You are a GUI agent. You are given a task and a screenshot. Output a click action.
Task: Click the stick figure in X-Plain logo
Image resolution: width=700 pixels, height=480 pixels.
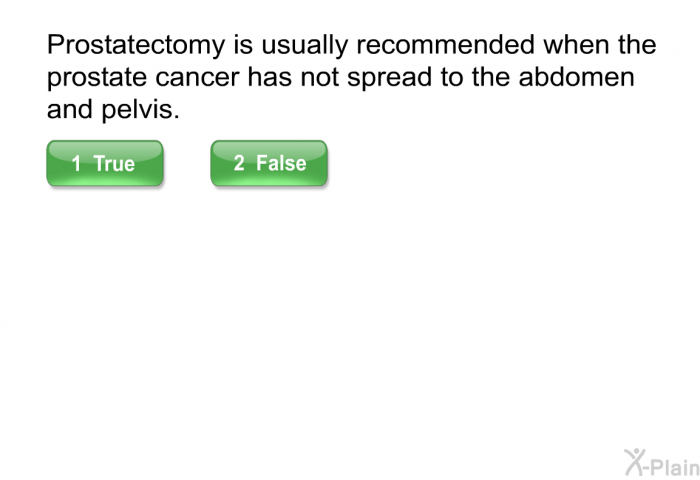(x=636, y=462)
